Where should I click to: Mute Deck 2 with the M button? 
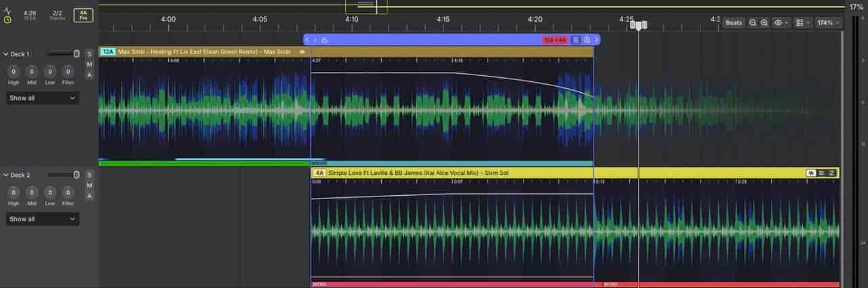coord(89,186)
